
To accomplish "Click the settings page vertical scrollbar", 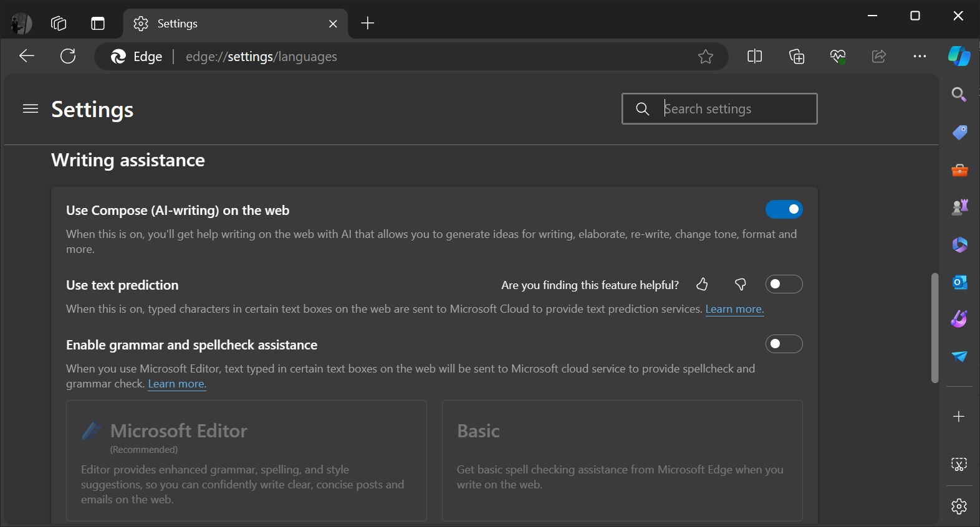I will coord(934,328).
